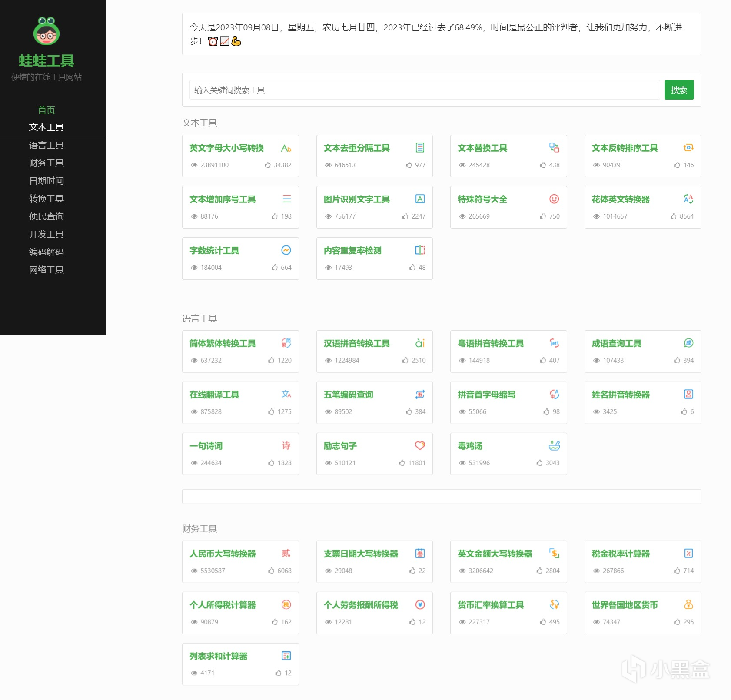Click the smiley icon on 特殊符号大全

click(x=554, y=199)
